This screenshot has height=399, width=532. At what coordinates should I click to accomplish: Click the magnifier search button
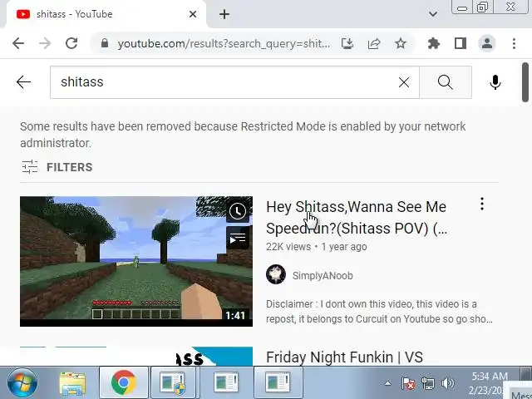coord(446,82)
